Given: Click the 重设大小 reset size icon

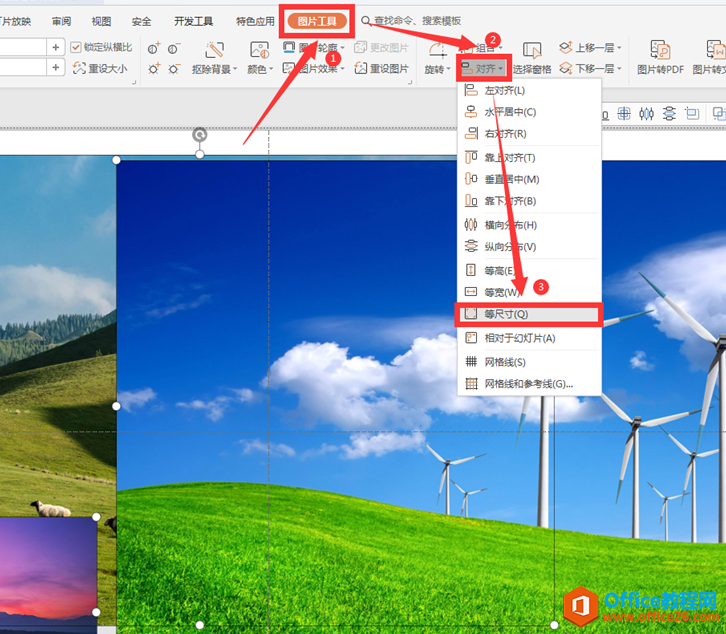Looking at the screenshot, I should click(x=80, y=68).
